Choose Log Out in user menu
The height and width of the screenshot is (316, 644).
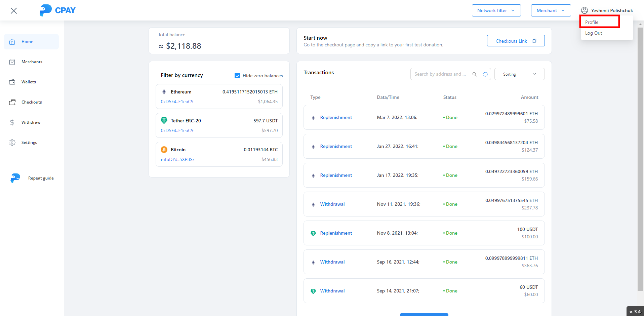594,33
